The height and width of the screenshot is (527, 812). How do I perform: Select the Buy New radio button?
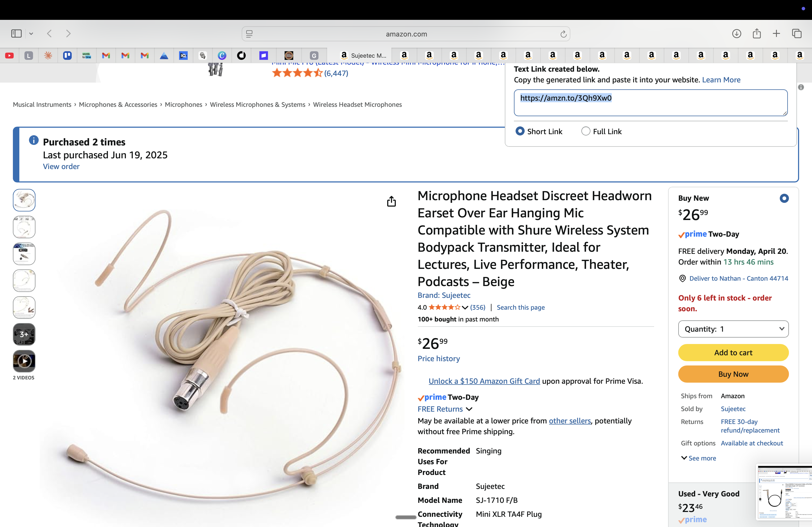click(784, 198)
